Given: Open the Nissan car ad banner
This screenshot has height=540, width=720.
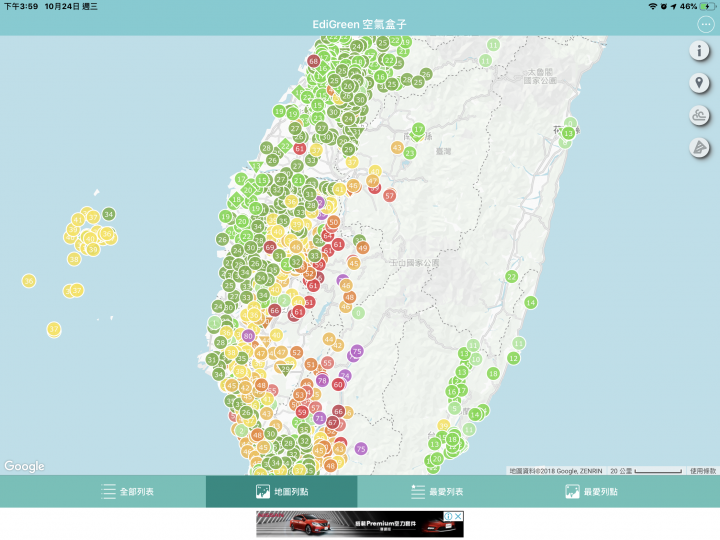Looking at the screenshot, I should 360,524.
